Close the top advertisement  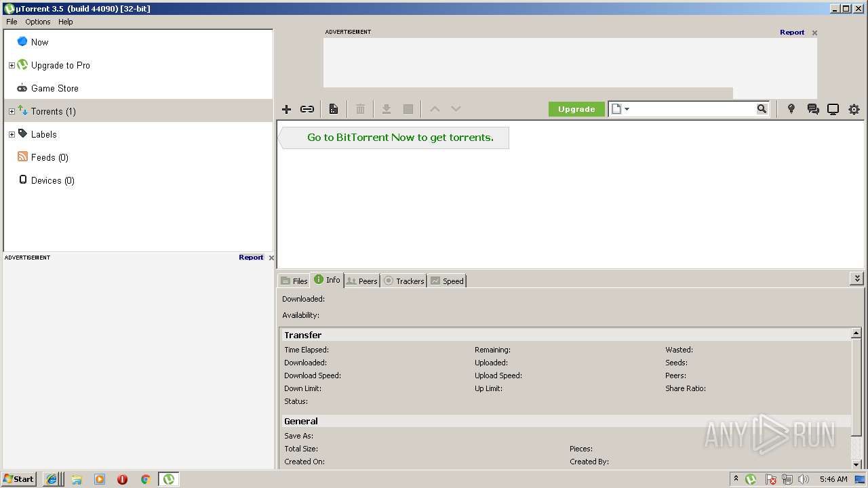(814, 33)
